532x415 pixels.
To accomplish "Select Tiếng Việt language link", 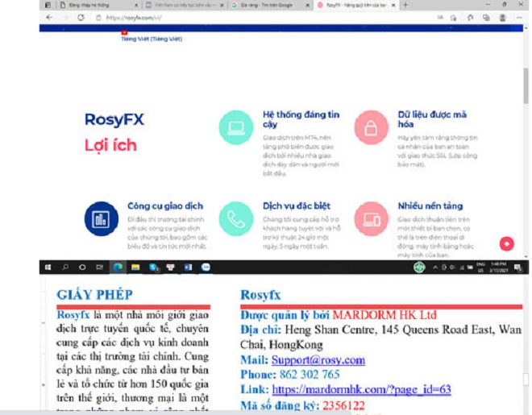I will tap(152, 39).
